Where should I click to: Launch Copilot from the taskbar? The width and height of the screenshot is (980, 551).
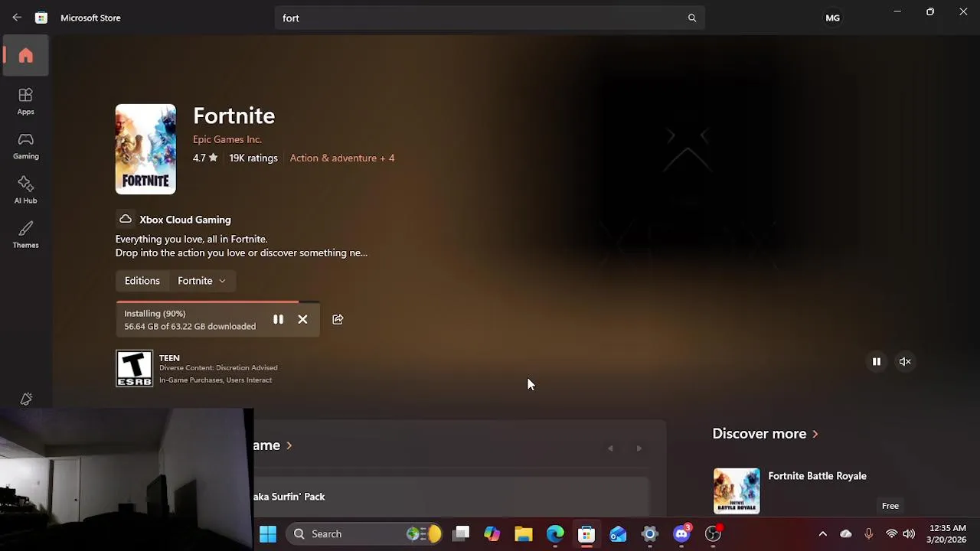tap(492, 533)
